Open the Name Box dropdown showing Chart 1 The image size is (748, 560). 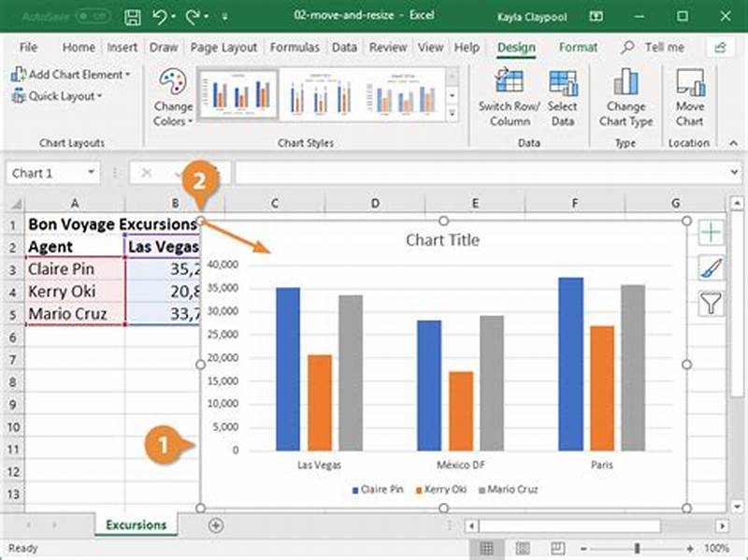click(x=91, y=172)
